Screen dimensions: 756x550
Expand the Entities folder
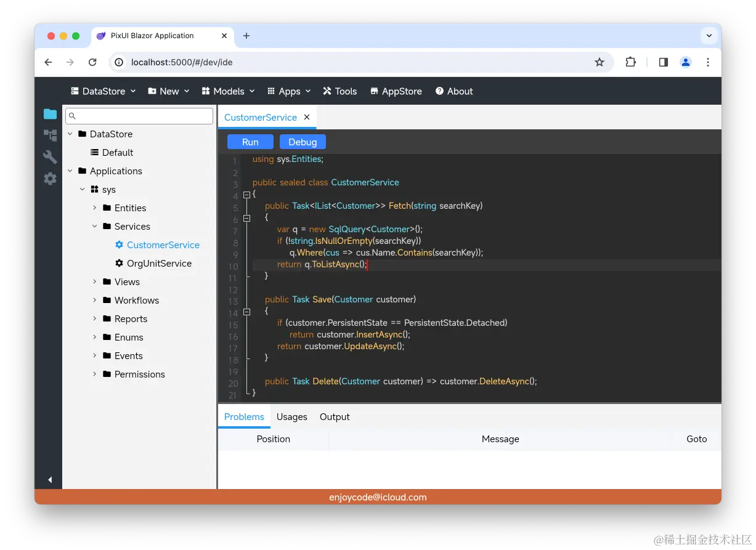click(94, 208)
